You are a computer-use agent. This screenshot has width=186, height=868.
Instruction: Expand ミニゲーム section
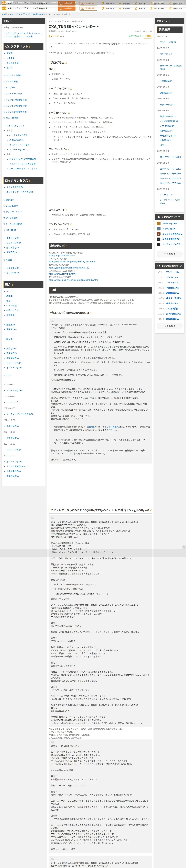(9, 88)
